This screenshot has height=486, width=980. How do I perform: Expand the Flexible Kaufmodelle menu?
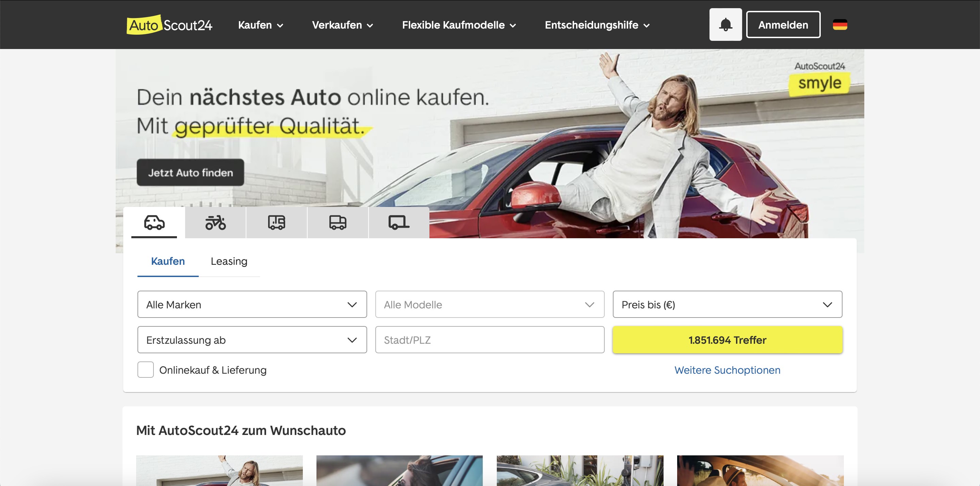click(x=458, y=25)
